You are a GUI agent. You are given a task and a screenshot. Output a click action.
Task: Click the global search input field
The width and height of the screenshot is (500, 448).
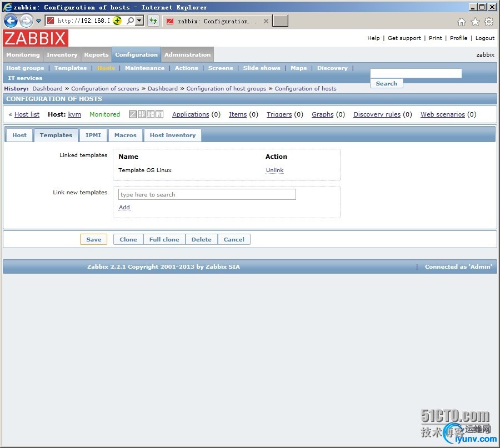tap(416, 73)
